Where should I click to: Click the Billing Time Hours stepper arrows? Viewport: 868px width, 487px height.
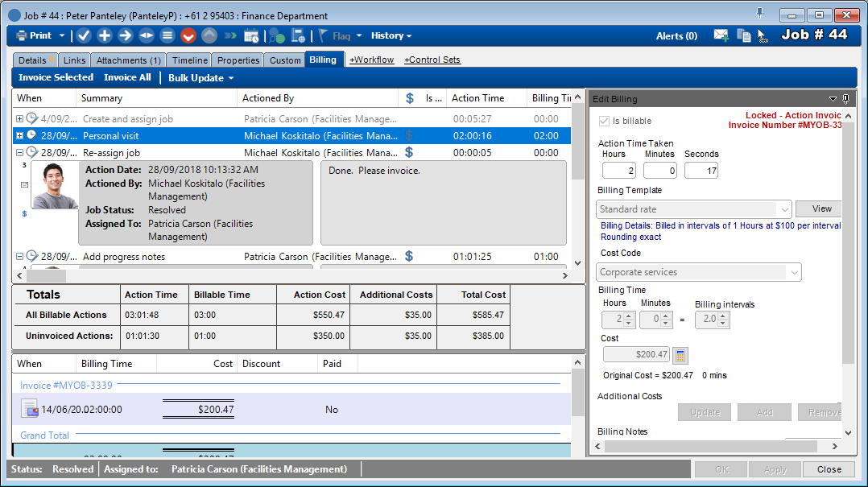[x=628, y=320]
